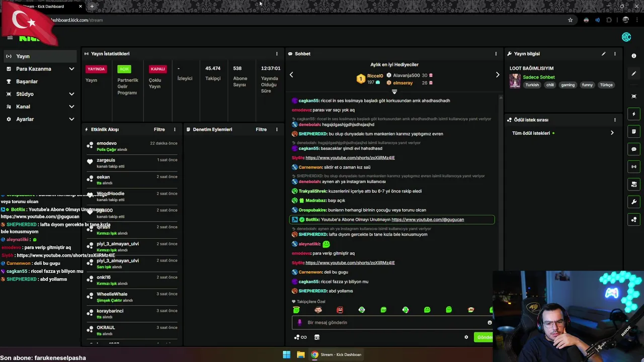644x362 pixels.
Task: Open BotRix youtube.com/@gugucan link
Action: [428, 219]
